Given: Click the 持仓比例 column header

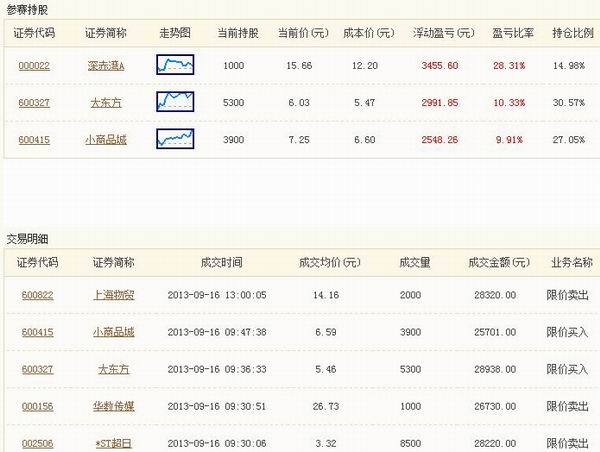Looking at the screenshot, I should pyautogui.click(x=573, y=33).
